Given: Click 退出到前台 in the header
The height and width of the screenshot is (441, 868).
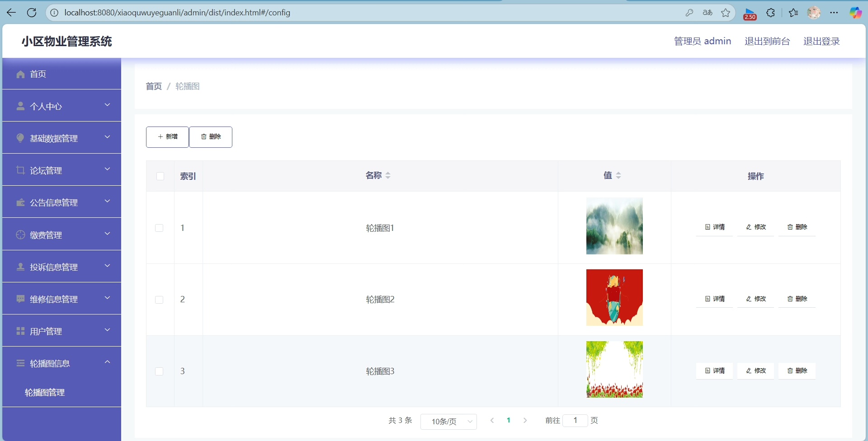Looking at the screenshot, I should coord(767,41).
